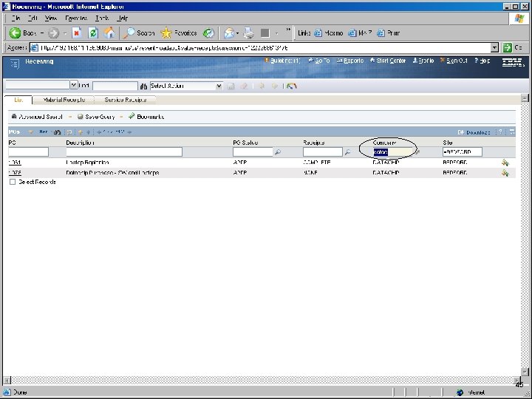Open the Tools menu
The height and width of the screenshot is (399, 532).
pos(102,18)
